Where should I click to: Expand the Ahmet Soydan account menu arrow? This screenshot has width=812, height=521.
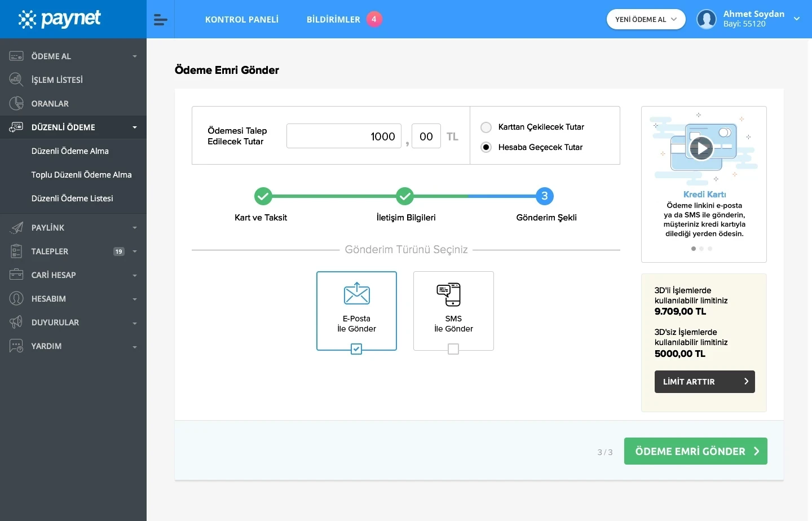tap(797, 19)
